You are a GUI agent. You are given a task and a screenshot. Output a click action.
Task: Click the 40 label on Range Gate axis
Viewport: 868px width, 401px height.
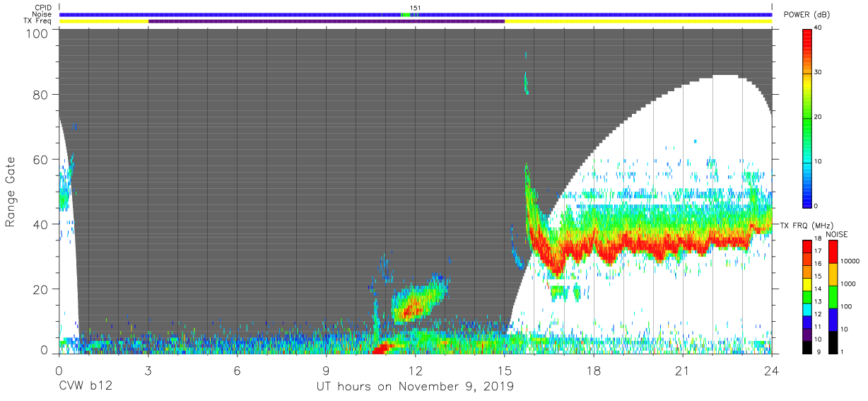[x=41, y=224]
